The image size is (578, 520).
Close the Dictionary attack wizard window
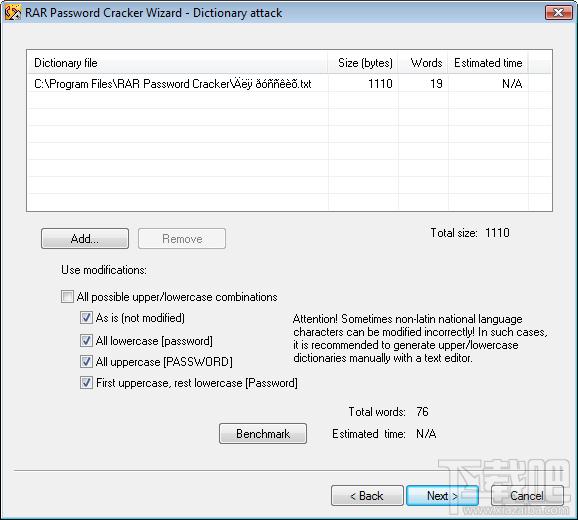558,13
